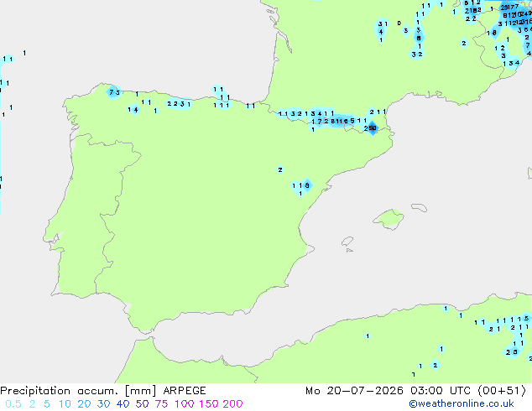This screenshot has width=532, height=411.
Task: Click the "03:00 UTC" time label
Action: [x=441, y=391]
